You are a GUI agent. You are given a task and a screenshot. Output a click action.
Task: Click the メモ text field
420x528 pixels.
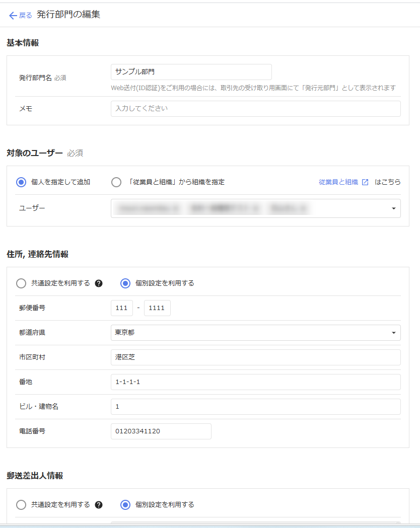[255, 109]
